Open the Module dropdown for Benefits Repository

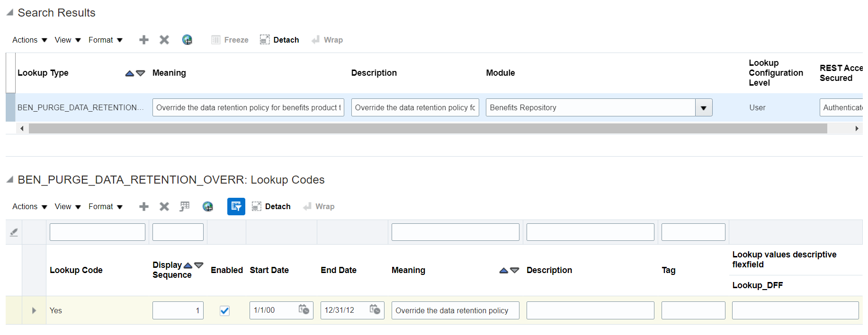(x=703, y=108)
